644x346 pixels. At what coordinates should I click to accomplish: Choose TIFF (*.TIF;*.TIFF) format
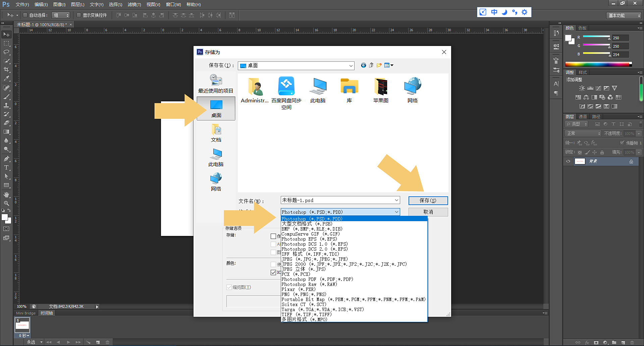[354, 314]
